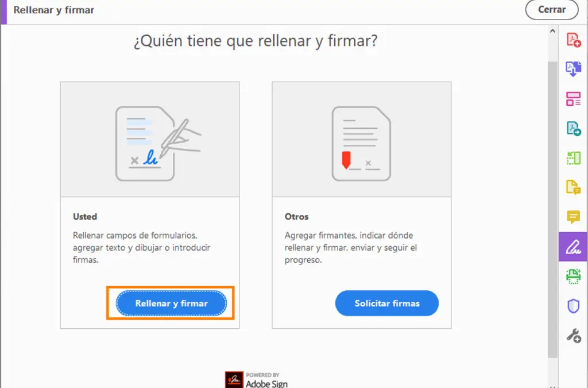Select the purple Fill & Sign pen icon
Screen dimensions: 588x388
[573, 247]
